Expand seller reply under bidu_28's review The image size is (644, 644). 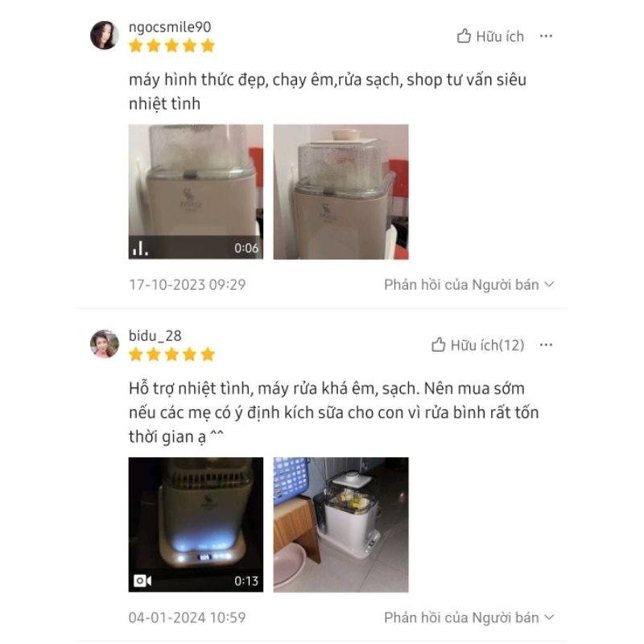pyautogui.click(x=469, y=617)
